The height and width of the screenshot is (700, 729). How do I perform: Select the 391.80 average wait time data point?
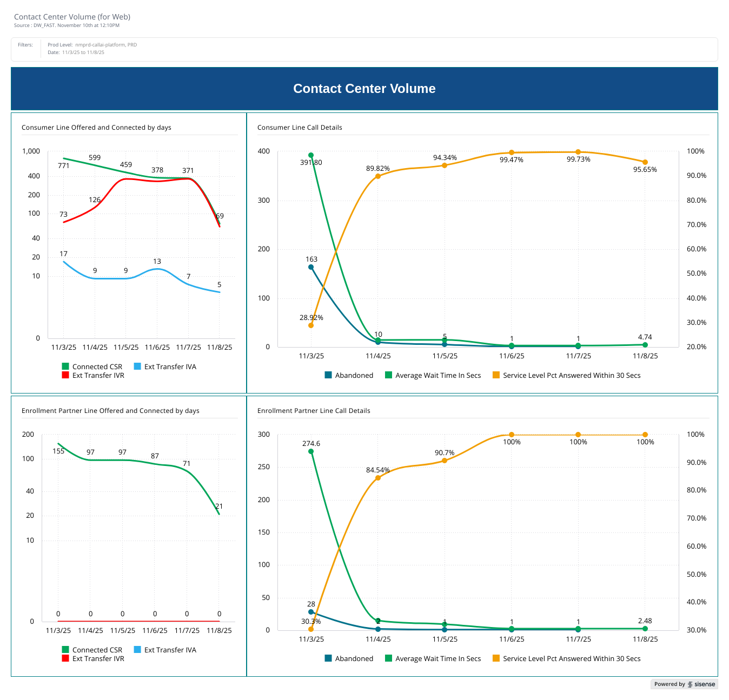pyautogui.click(x=311, y=155)
